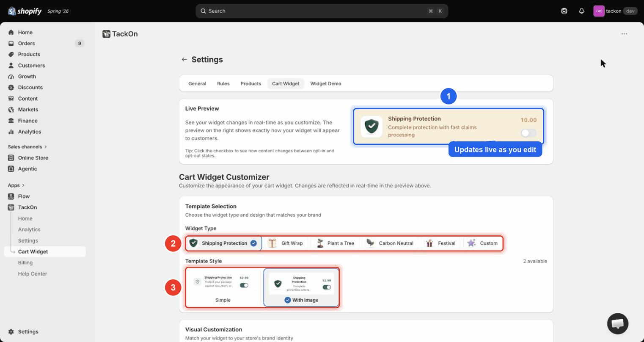The height and width of the screenshot is (342, 644).
Task: Go to Billing in the TackOn submenu
Action: point(25,262)
